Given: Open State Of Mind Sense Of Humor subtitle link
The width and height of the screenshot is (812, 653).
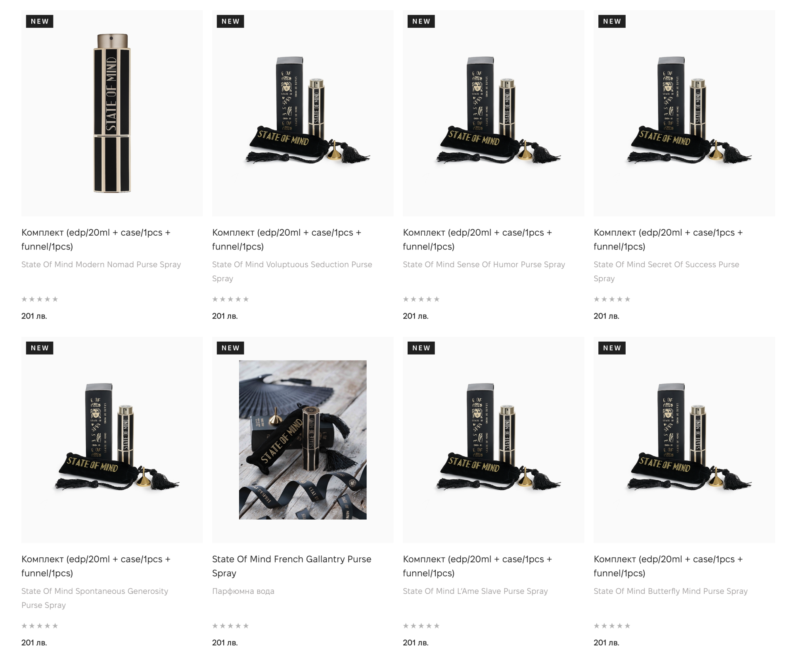Looking at the screenshot, I should point(484,265).
